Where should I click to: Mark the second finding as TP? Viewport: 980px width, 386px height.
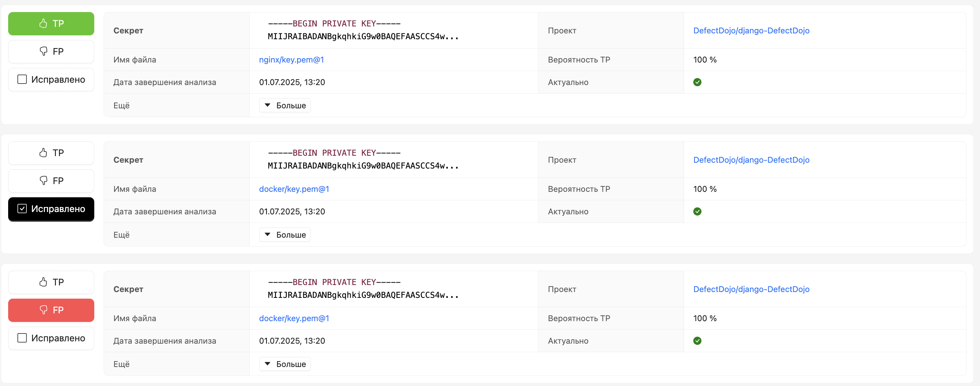(51, 153)
